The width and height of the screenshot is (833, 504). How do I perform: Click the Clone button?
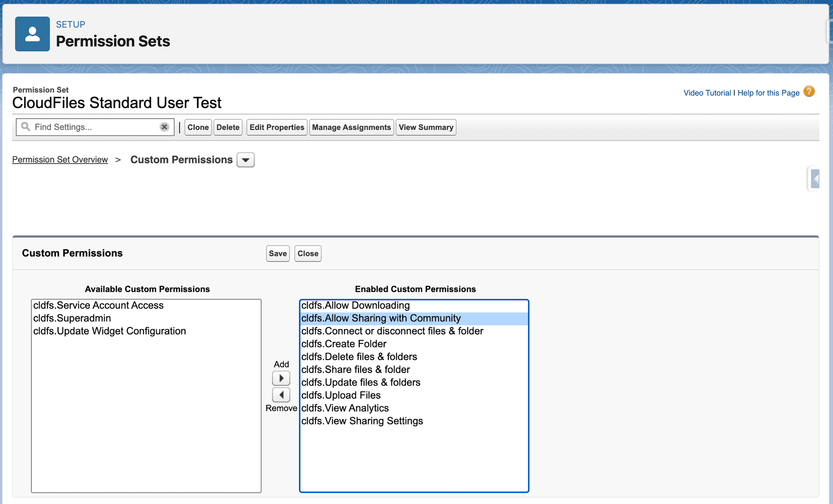[198, 127]
